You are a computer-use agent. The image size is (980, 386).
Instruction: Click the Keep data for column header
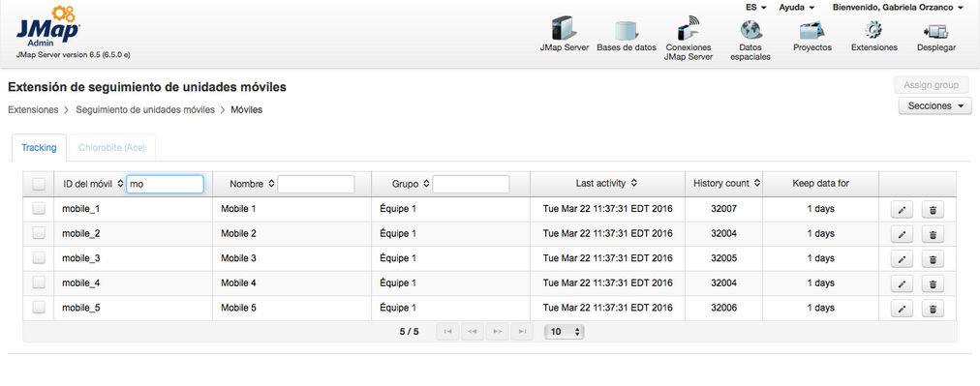820,184
